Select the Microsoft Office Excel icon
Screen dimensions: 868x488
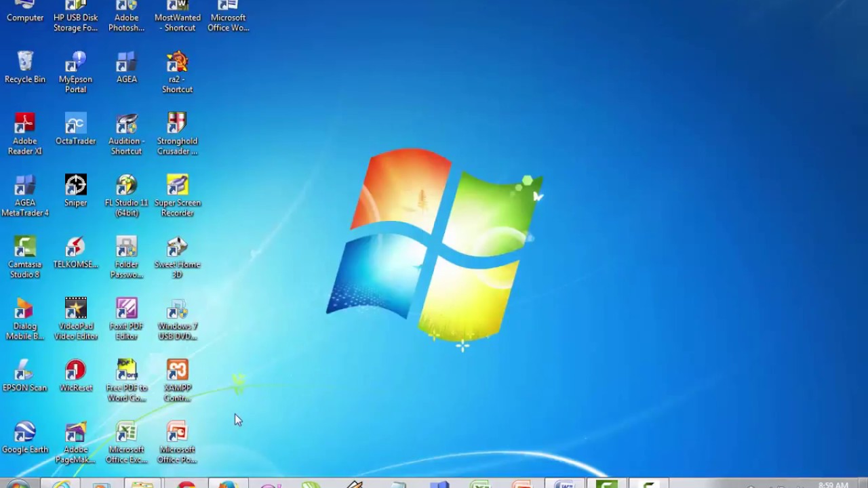pyautogui.click(x=126, y=442)
